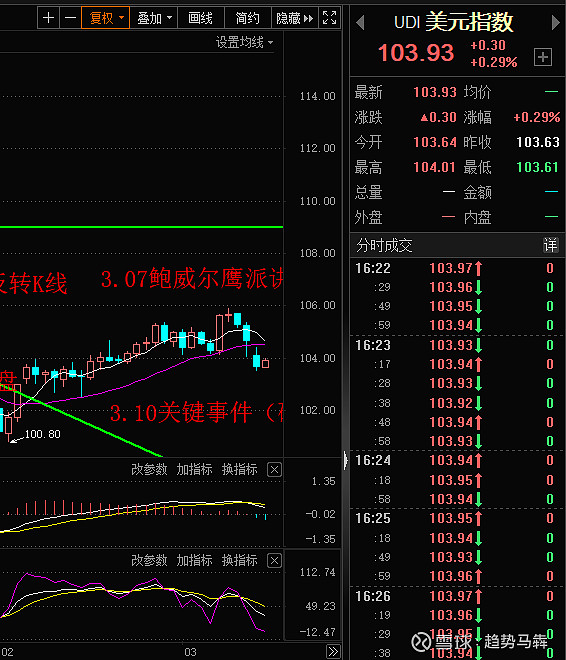Click the panel splitter handle
Viewport: 566px width, 660px height.
[346, 460]
